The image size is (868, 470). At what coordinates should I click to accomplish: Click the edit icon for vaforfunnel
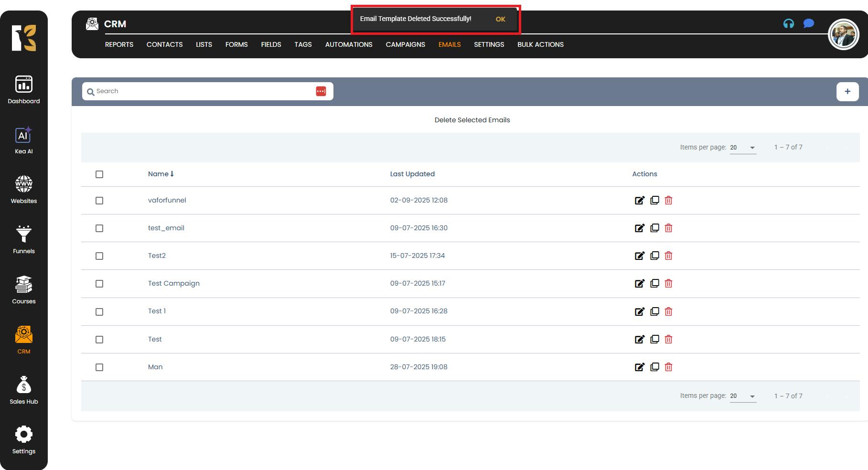[x=639, y=201]
